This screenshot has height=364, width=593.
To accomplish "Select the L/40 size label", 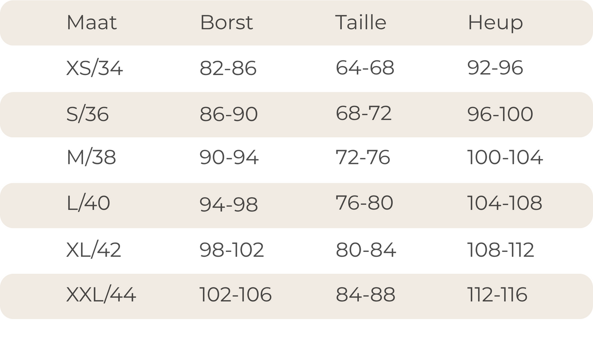I will (88, 203).
